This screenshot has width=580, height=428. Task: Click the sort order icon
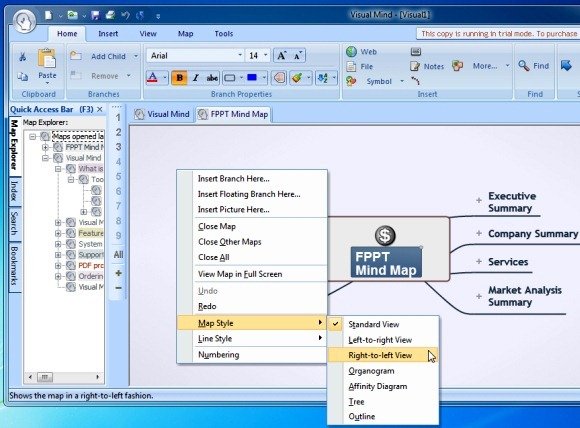[x=323, y=78]
